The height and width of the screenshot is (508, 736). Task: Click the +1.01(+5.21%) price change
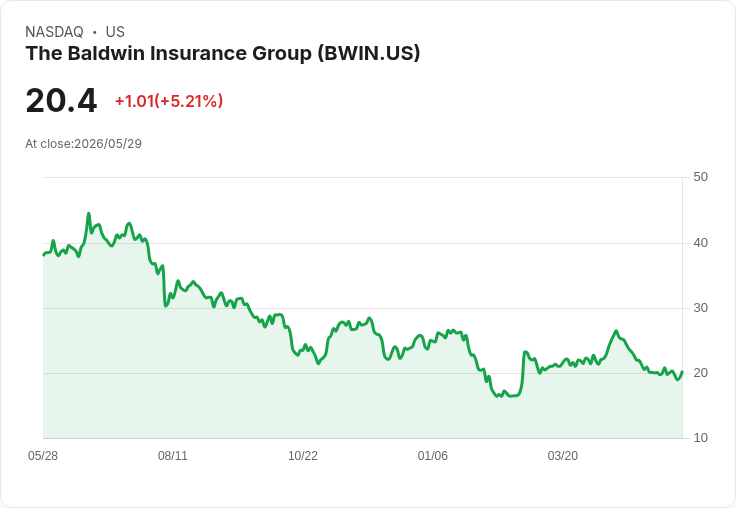(x=169, y=101)
